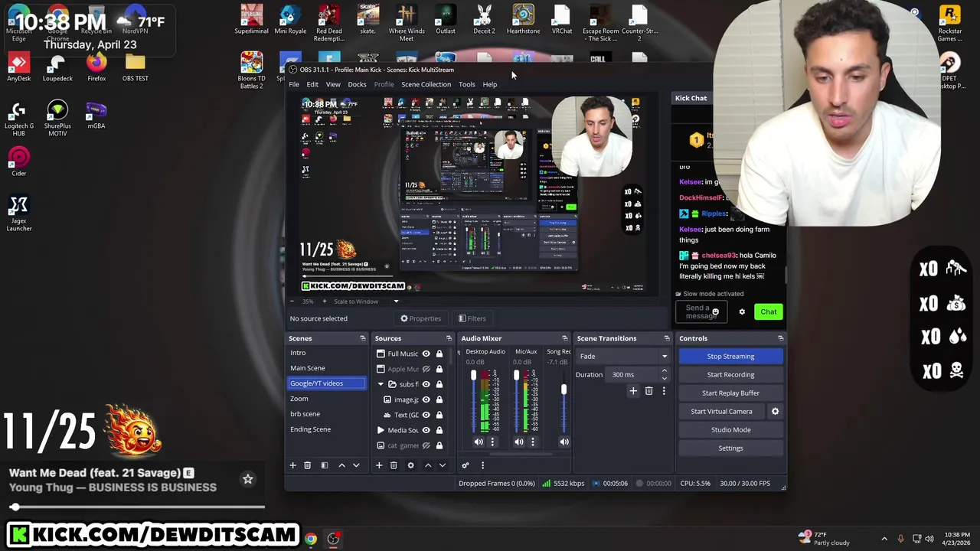The width and height of the screenshot is (980, 551).
Task: Move selected source down
Action: 443,465
